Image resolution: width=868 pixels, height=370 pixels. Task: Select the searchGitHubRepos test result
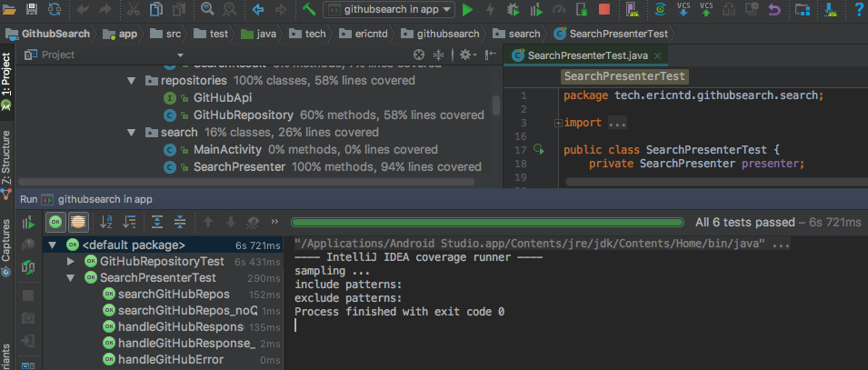click(174, 295)
